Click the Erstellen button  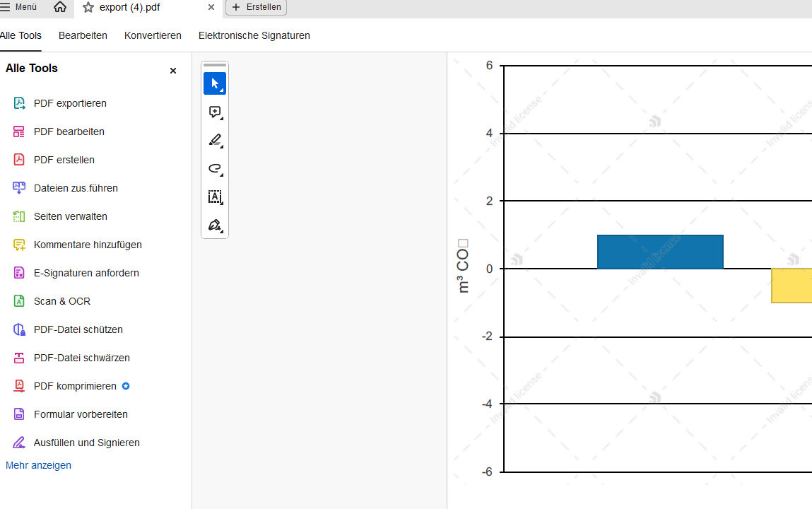[x=256, y=7]
